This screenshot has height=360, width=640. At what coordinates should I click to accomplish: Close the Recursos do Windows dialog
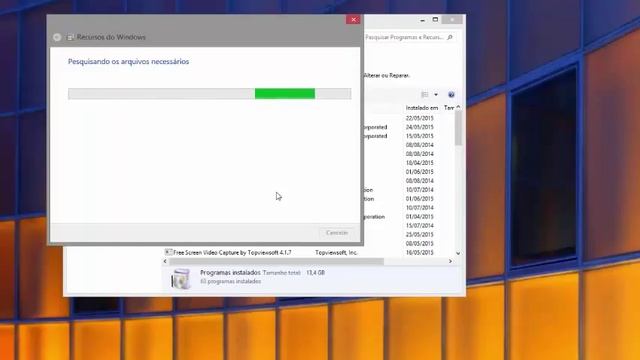tap(353, 20)
